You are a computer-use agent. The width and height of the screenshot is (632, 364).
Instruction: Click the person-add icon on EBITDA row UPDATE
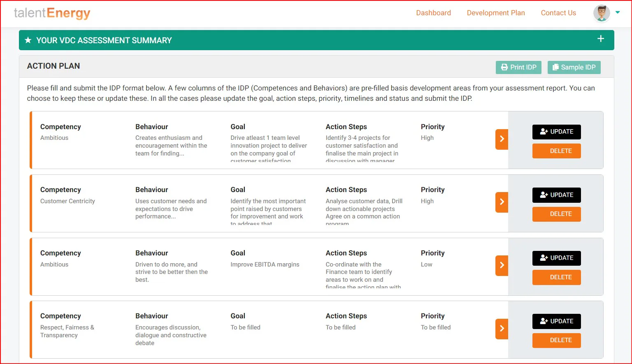coord(544,258)
